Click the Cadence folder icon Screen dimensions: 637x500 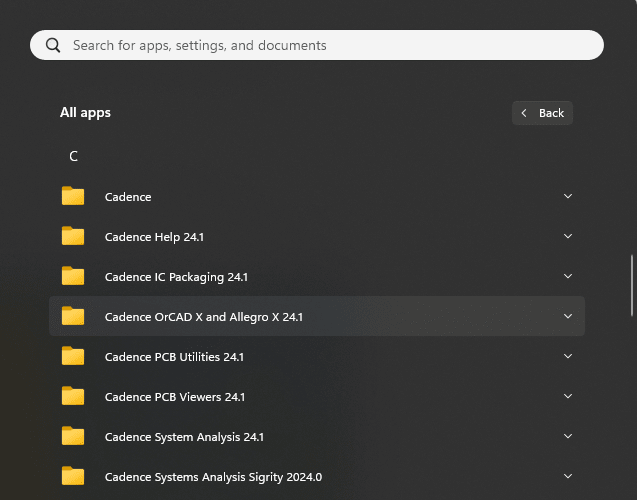coord(73,196)
